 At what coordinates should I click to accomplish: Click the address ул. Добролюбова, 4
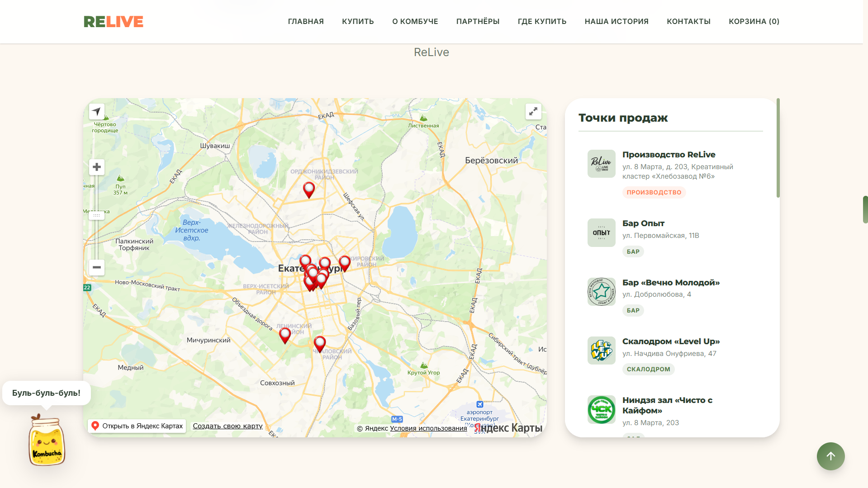point(656,294)
